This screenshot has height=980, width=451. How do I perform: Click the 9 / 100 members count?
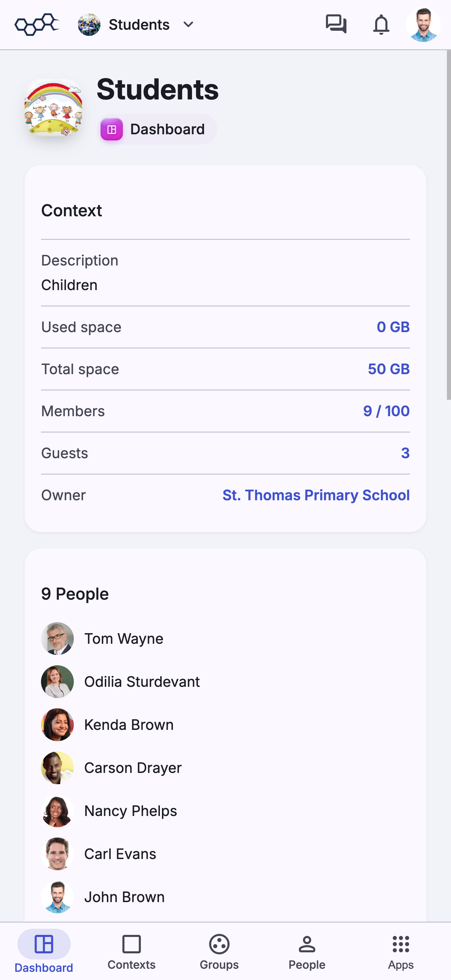386,411
